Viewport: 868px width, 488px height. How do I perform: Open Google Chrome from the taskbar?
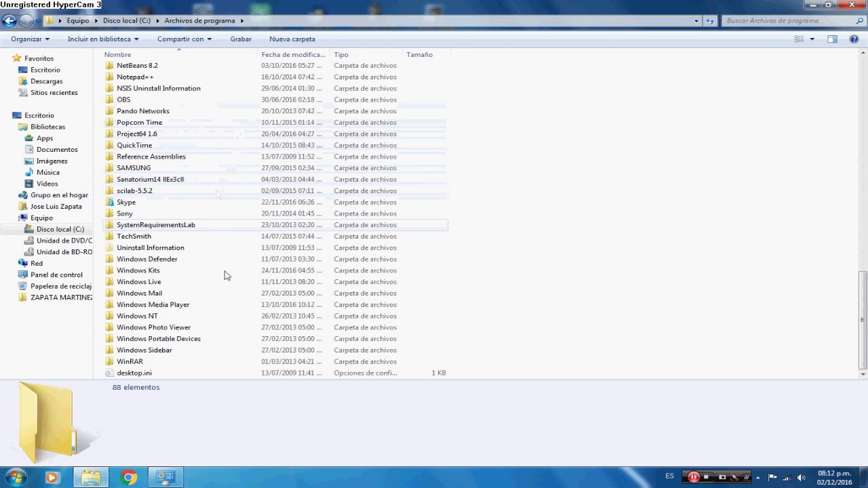click(128, 477)
